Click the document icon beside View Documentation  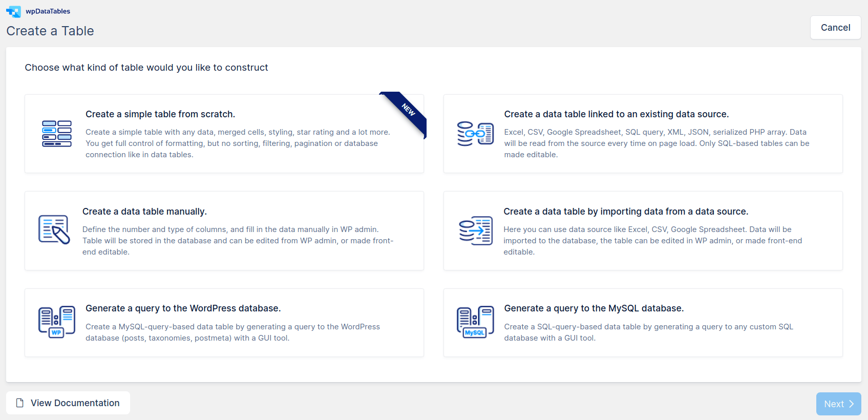coord(20,403)
